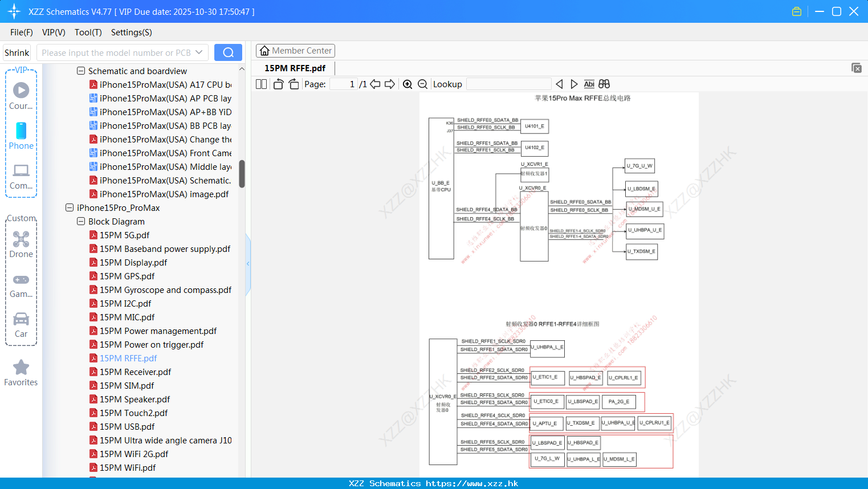Click the tree panel scrollbar thumb
This screenshot has width=868, height=489.
tap(242, 174)
